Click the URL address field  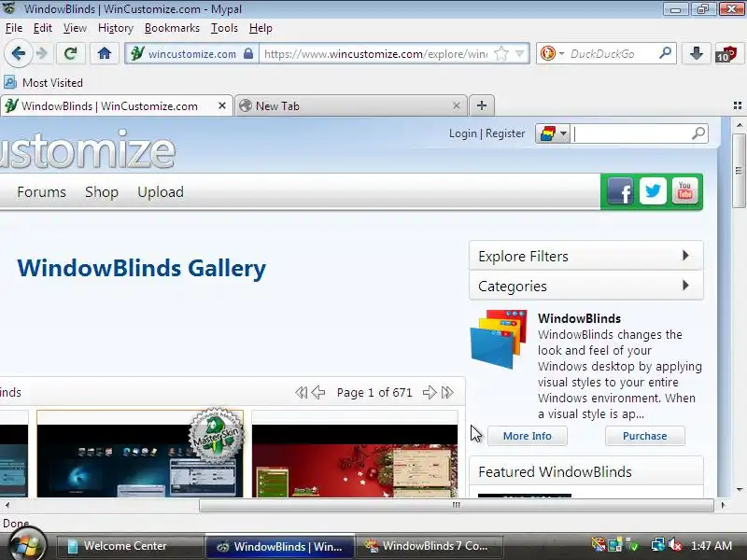375,53
